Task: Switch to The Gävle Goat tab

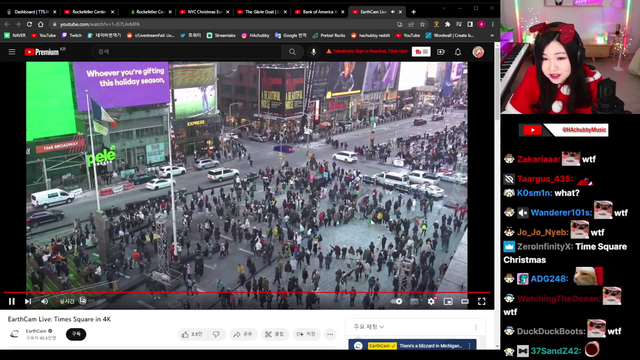Action: point(261,12)
